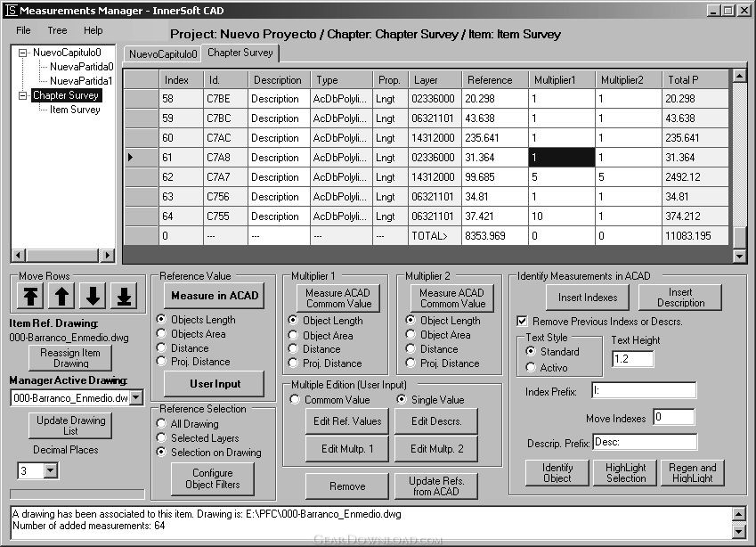Select Activo text style
This screenshot has height=547, width=756.
tap(531, 368)
